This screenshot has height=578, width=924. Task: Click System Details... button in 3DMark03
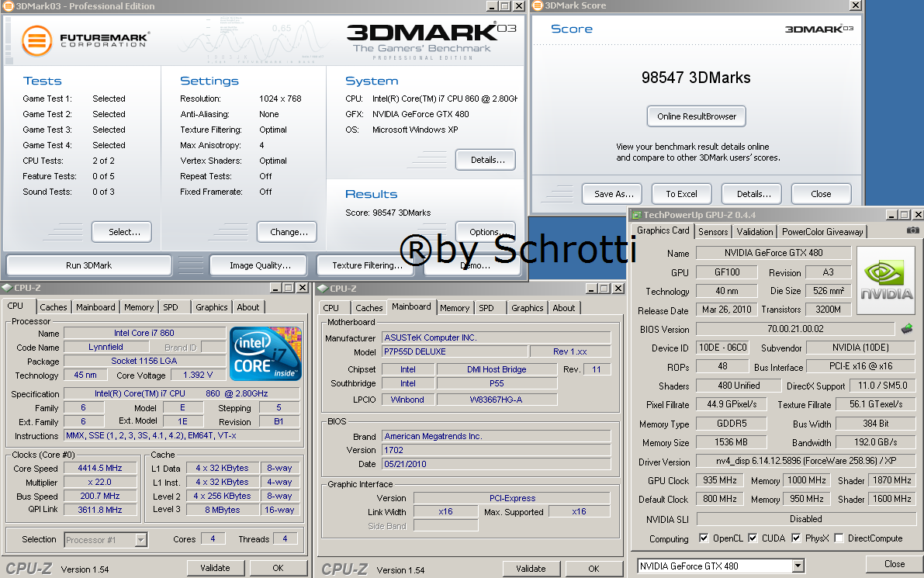486,160
